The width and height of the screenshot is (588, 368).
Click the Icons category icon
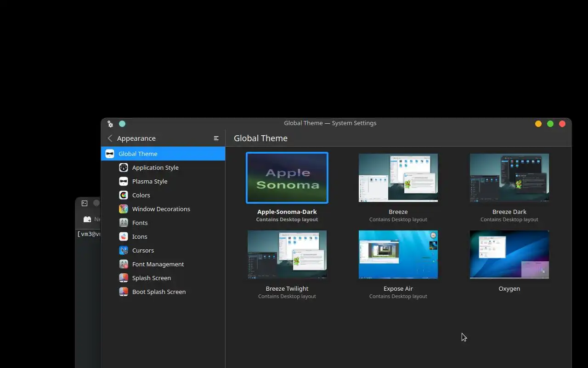tap(124, 236)
